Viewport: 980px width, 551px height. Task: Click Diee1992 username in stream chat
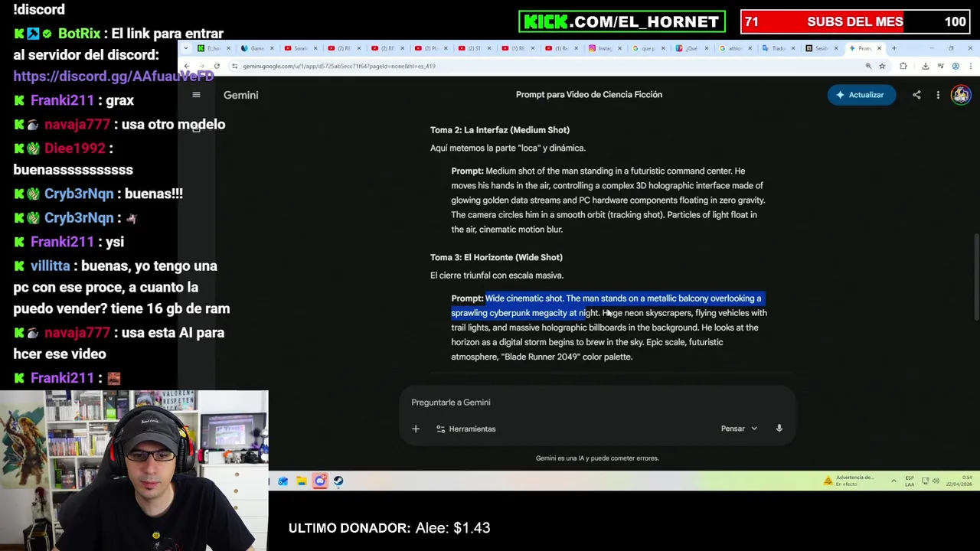click(x=74, y=148)
